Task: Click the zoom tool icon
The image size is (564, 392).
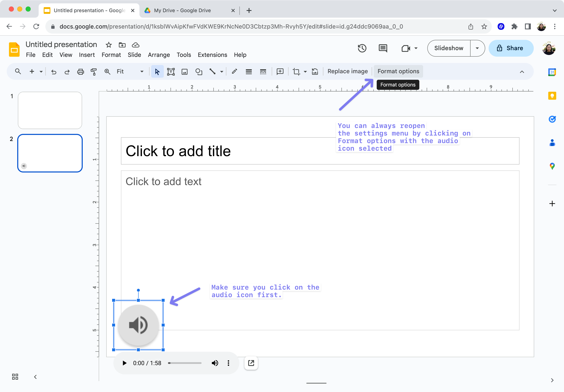Action: (107, 71)
